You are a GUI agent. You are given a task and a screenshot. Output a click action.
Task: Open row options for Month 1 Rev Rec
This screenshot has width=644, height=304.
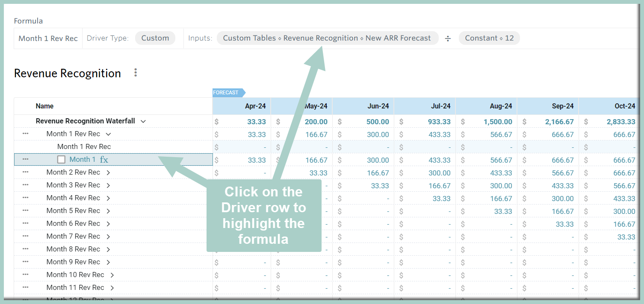tap(26, 134)
